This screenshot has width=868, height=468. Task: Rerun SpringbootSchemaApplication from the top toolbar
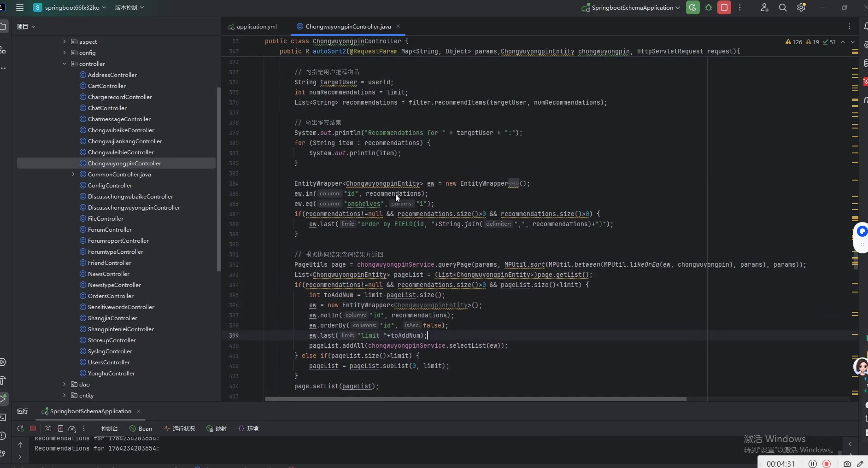click(x=692, y=8)
